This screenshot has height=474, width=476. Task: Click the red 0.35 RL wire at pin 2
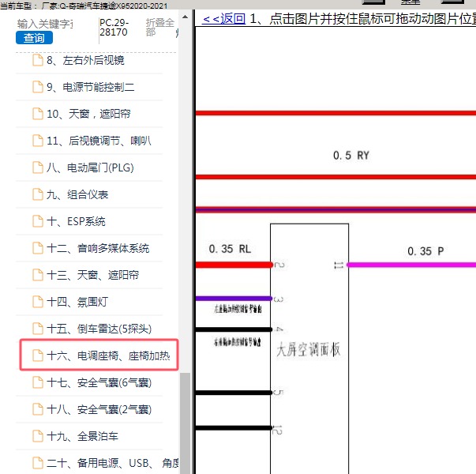click(x=234, y=265)
